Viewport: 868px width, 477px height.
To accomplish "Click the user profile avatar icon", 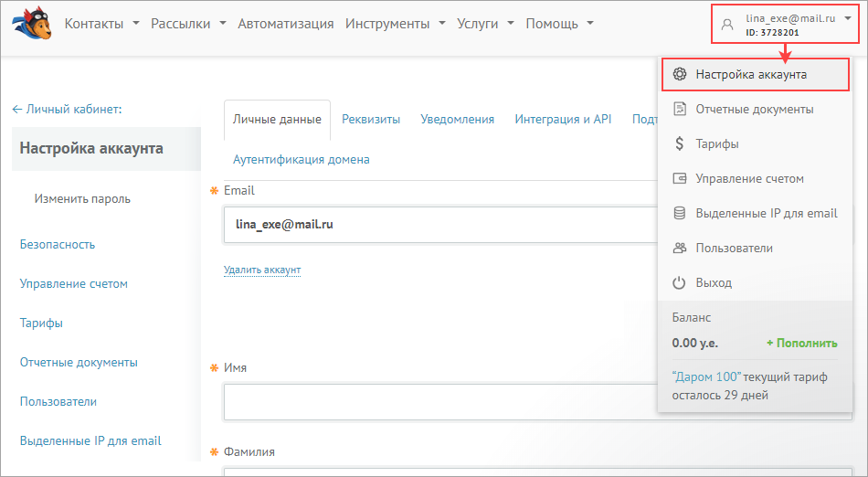I will (727, 25).
